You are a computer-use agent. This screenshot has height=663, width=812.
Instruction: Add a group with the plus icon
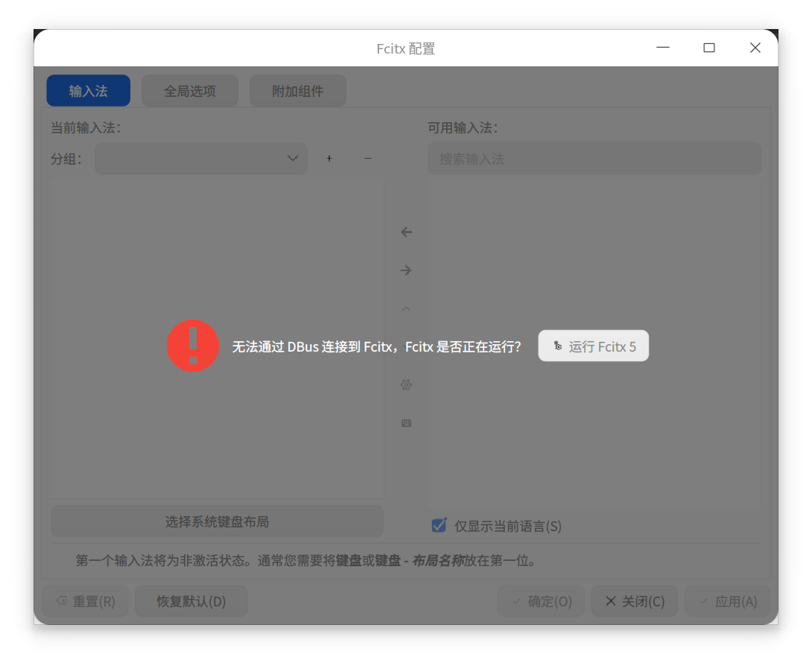(x=329, y=159)
